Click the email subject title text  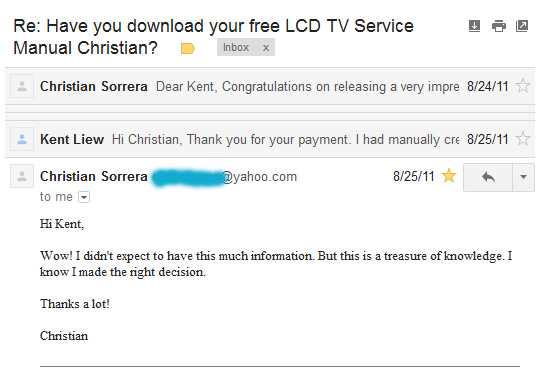pyautogui.click(x=213, y=37)
